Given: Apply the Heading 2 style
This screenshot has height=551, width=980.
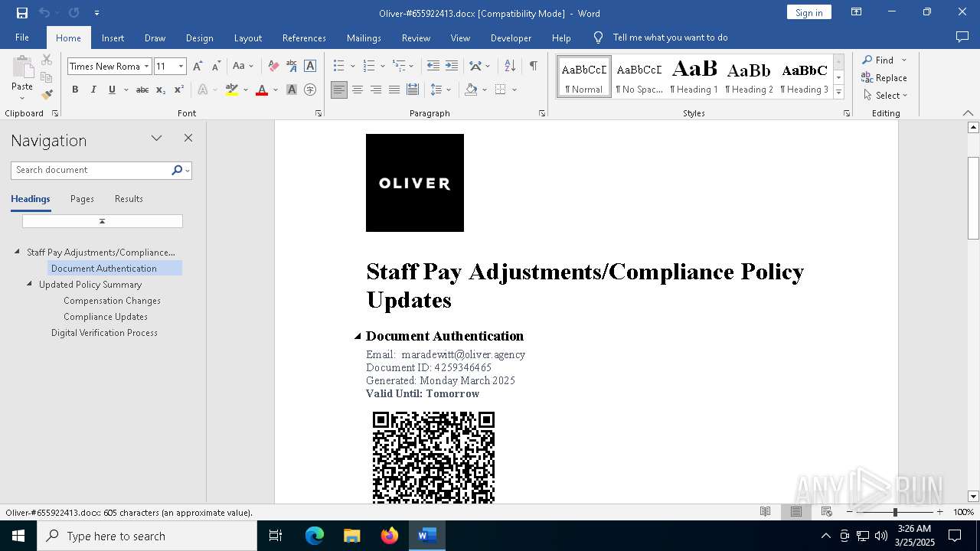Looking at the screenshot, I should [x=749, y=77].
